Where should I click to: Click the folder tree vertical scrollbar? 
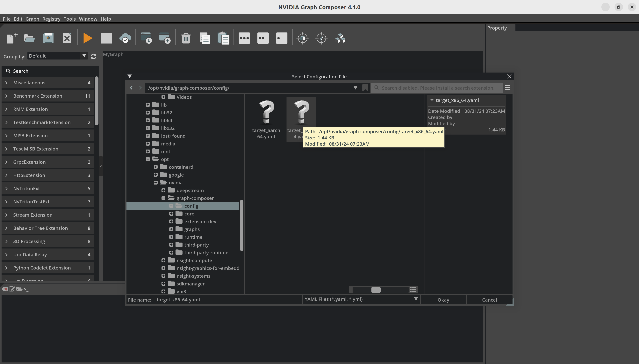[241, 225]
